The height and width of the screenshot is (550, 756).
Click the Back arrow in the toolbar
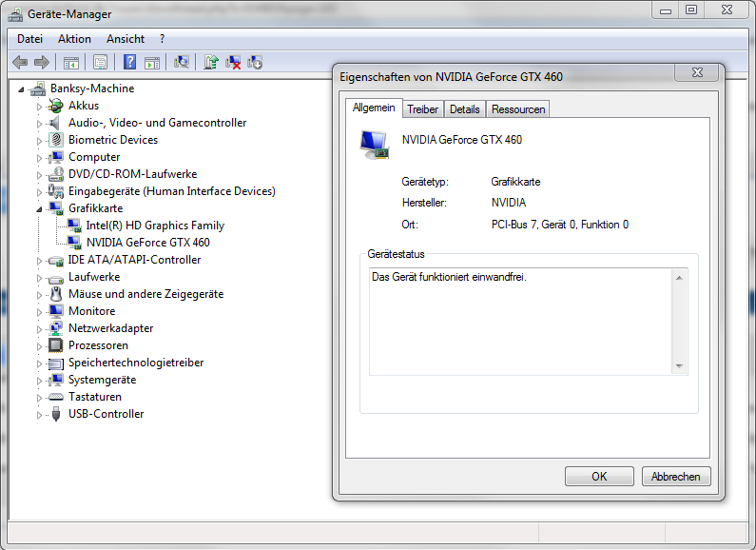20,62
